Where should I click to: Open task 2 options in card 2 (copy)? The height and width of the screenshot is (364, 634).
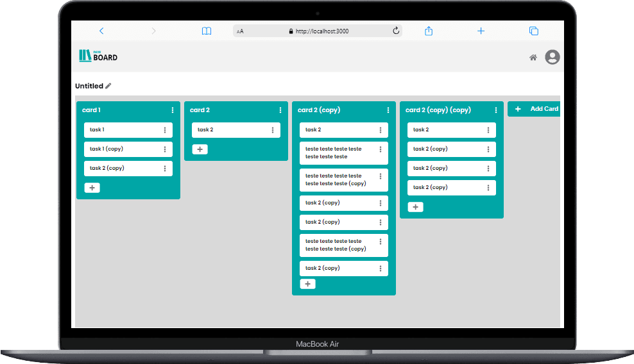click(x=381, y=130)
